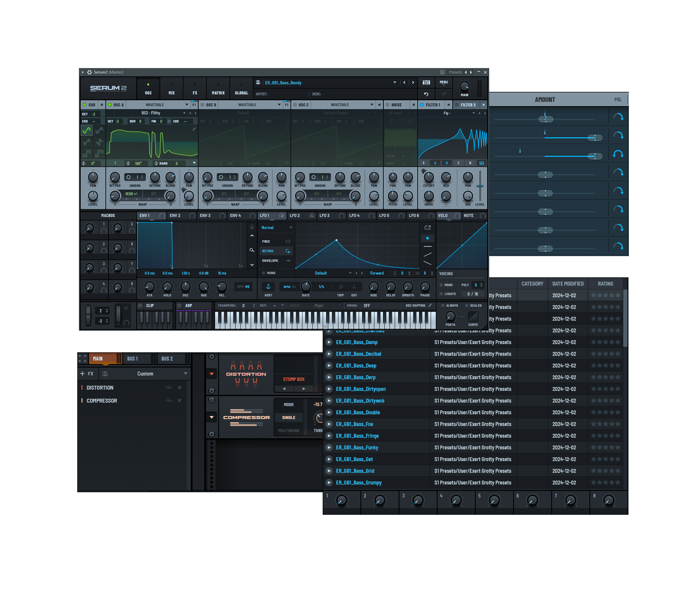Select the BUS 1 tab
Viewport: 700px width, 595px height.
point(133,359)
